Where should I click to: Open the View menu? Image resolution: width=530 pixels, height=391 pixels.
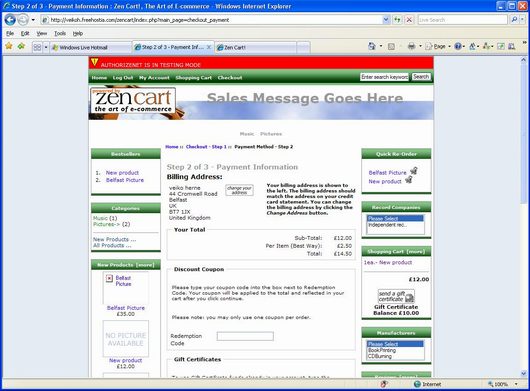(42, 33)
